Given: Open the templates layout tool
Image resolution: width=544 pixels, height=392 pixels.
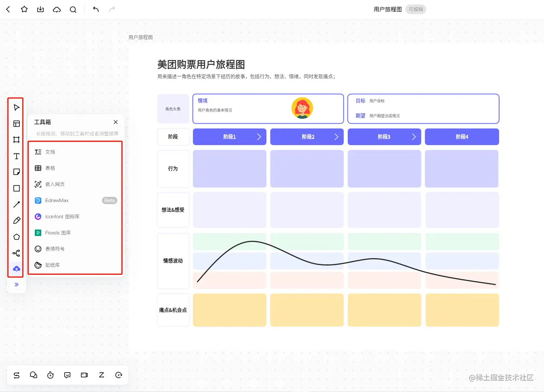Looking at the screenshot, I should (17, 124).
